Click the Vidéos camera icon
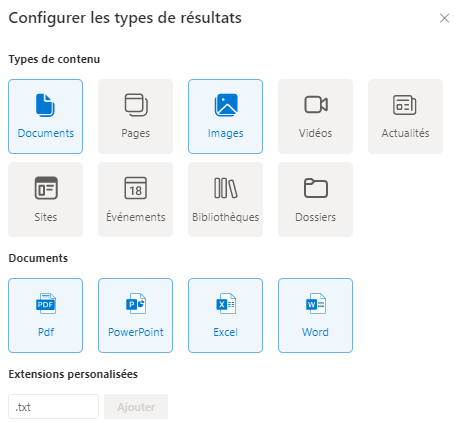This screenshot has width=459, height=423. pyautogui.click(x=316, y=105)
